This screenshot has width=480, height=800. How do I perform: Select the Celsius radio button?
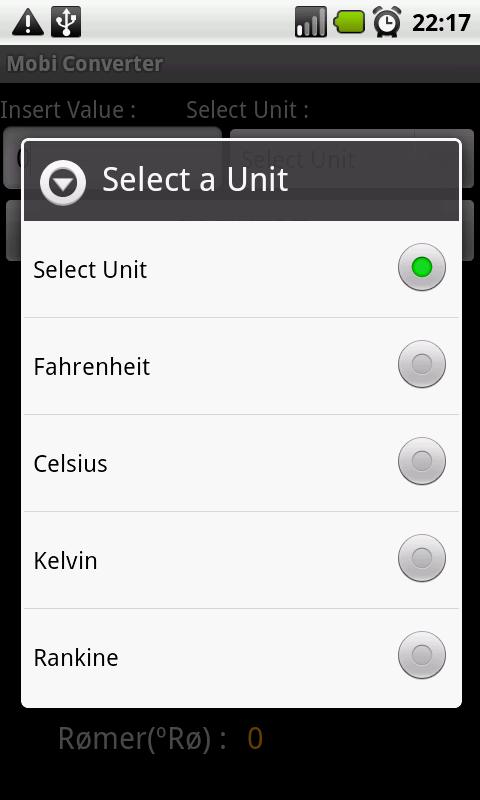[422, 461]
